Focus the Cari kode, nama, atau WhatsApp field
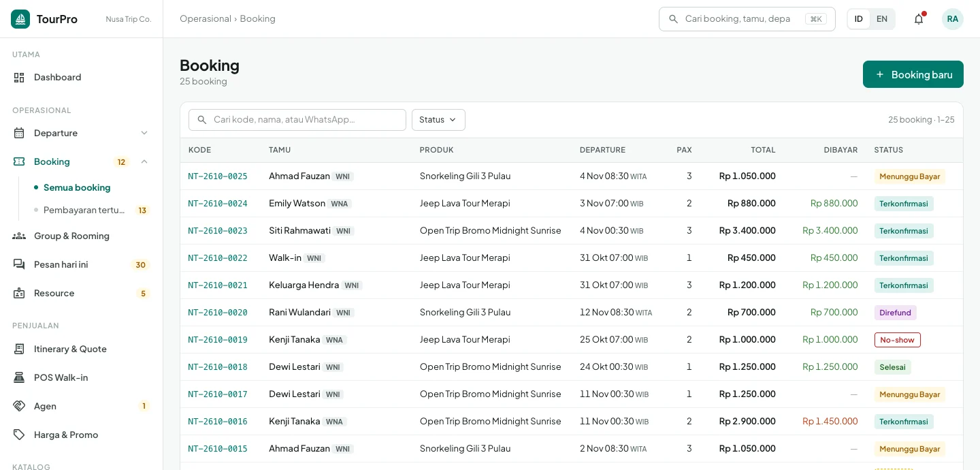 [x=297, y=120]
